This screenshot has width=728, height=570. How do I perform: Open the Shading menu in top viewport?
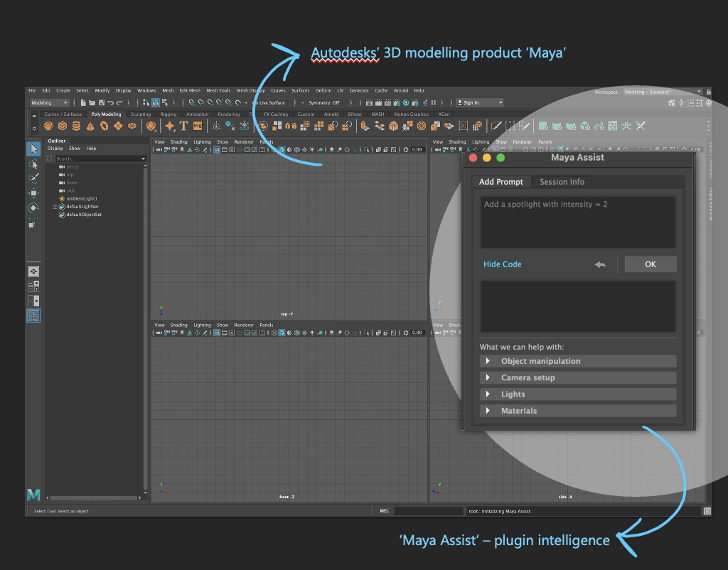click(x=178, y=142)
